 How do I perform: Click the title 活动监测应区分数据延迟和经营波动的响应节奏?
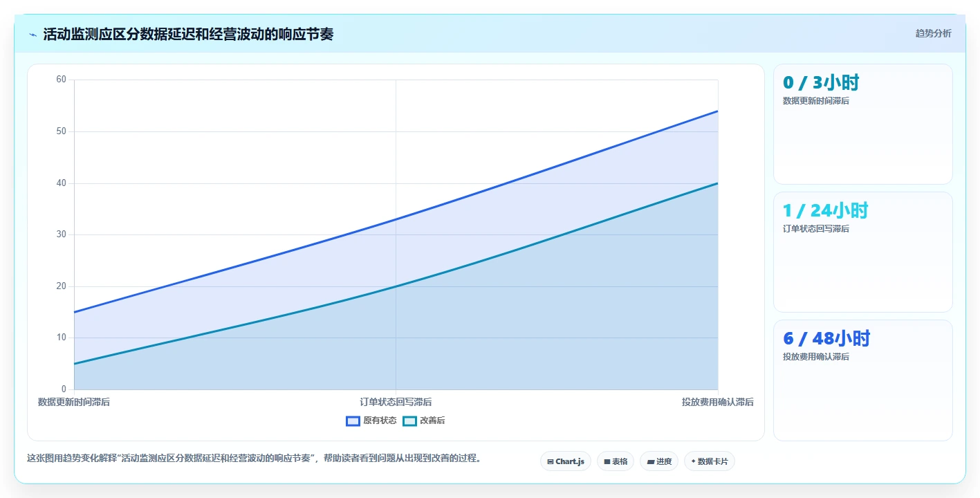pos(188,35)
